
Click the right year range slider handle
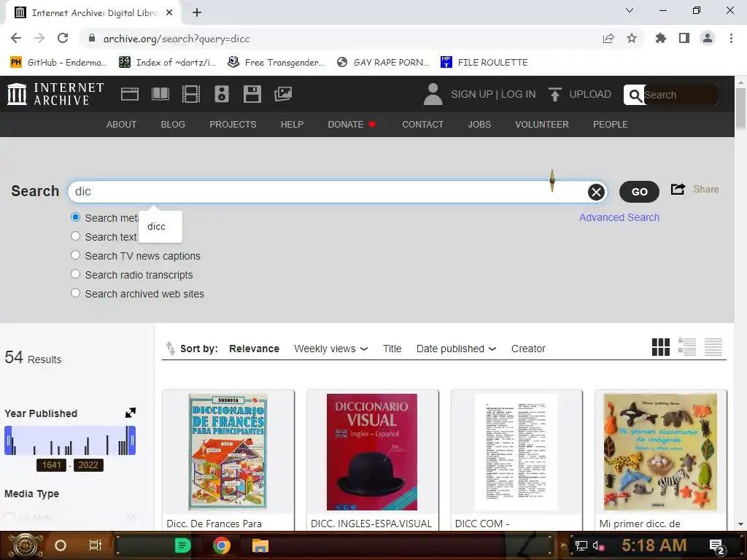pyautogui.click(x=132, y=440)
